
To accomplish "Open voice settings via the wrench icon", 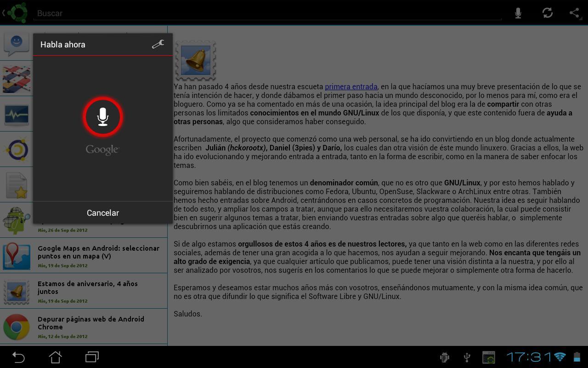I will click(x=158, y=44).
